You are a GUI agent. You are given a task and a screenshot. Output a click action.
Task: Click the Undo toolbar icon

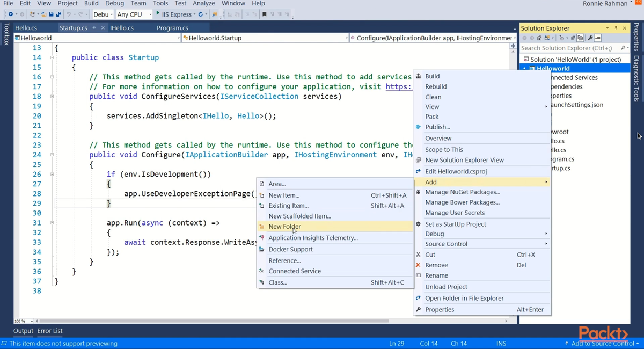(68, 14)
